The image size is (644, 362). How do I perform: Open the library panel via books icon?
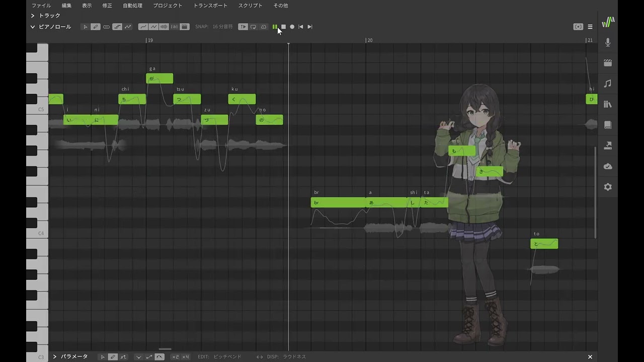[608, 104]
